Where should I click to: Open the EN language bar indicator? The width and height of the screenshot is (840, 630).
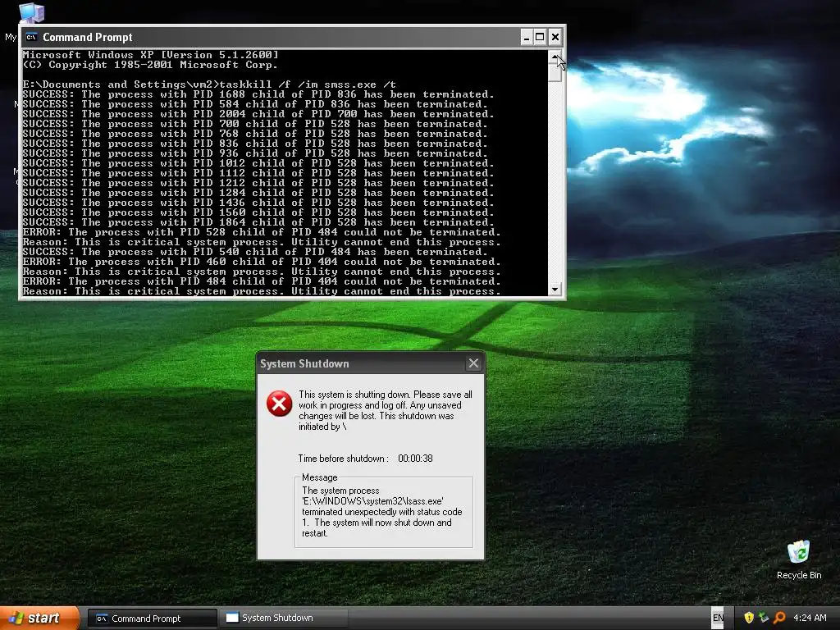[718, 618]
